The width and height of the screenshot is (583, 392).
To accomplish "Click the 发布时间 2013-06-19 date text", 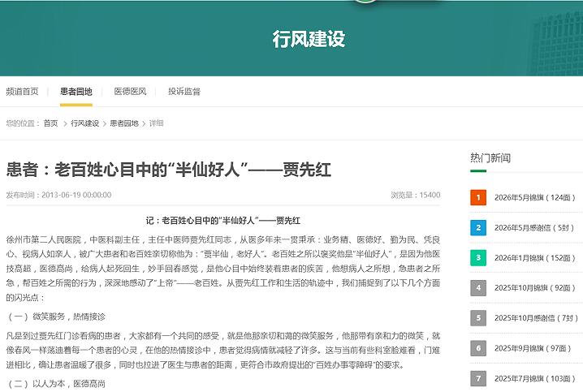I will (x=58, y=195).
